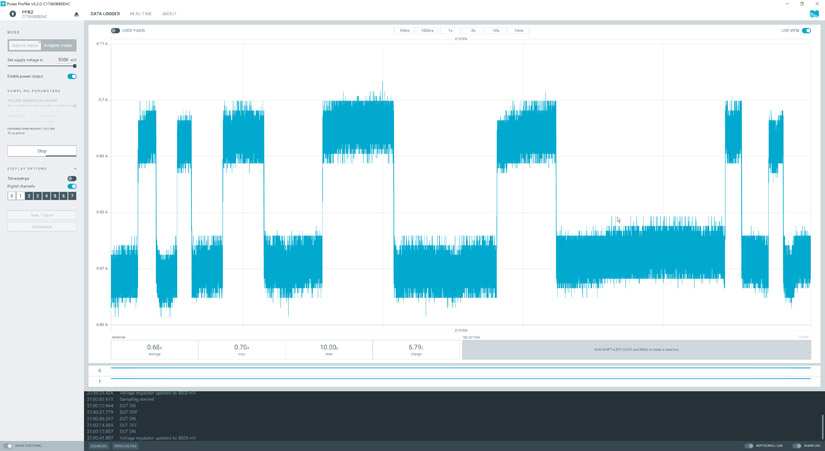The height and width of the screenshot is (451, 825).
Task: Toggle the Live View switch
Action: point(806,31)
